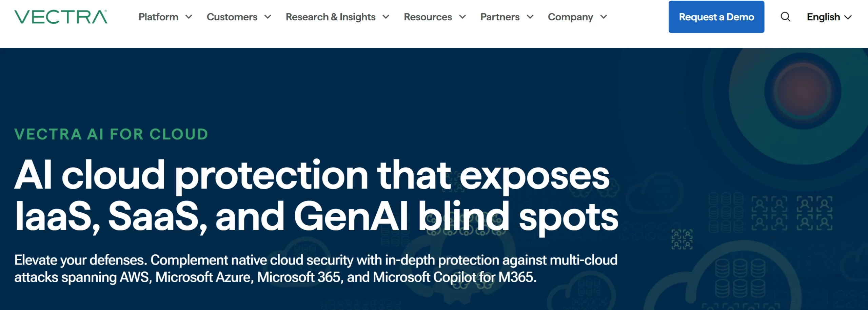
Task: Select Platform in the navigation bar
Action: point(158,17)
